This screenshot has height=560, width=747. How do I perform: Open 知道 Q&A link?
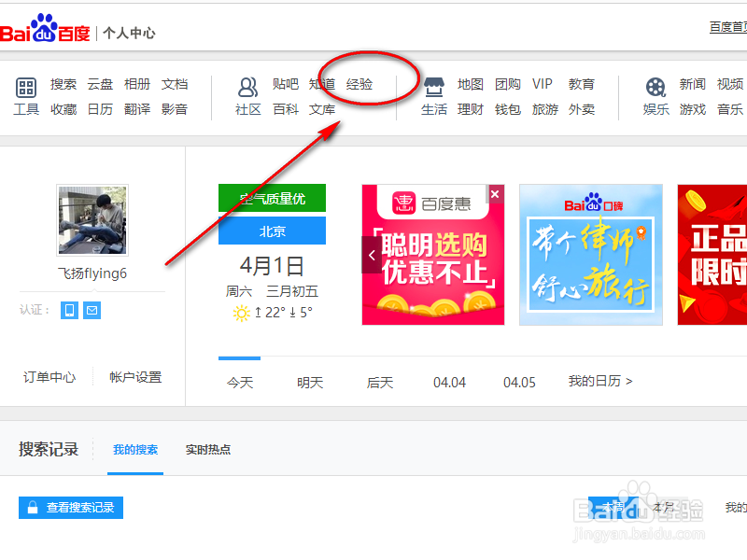click(322, 84)
